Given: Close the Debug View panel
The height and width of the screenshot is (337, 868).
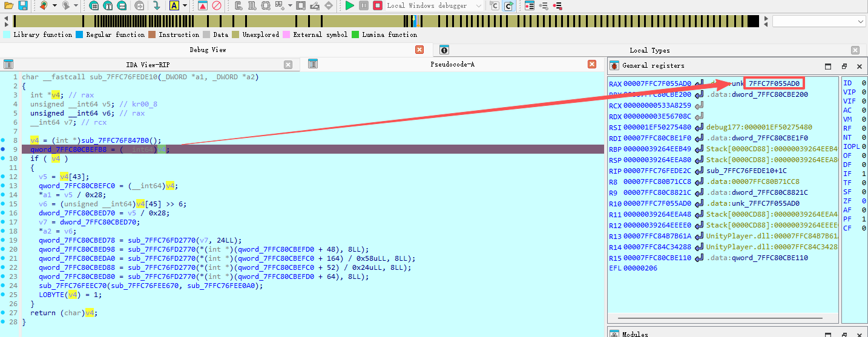Looking at the screenshot, I should (x=419, y=50).
